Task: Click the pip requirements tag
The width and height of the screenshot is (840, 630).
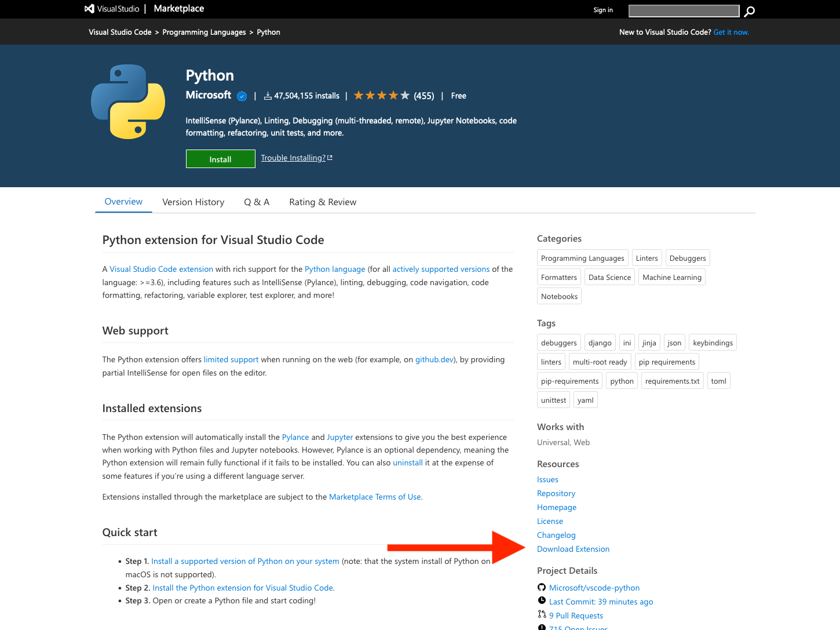Action: [x=667, y=362]
